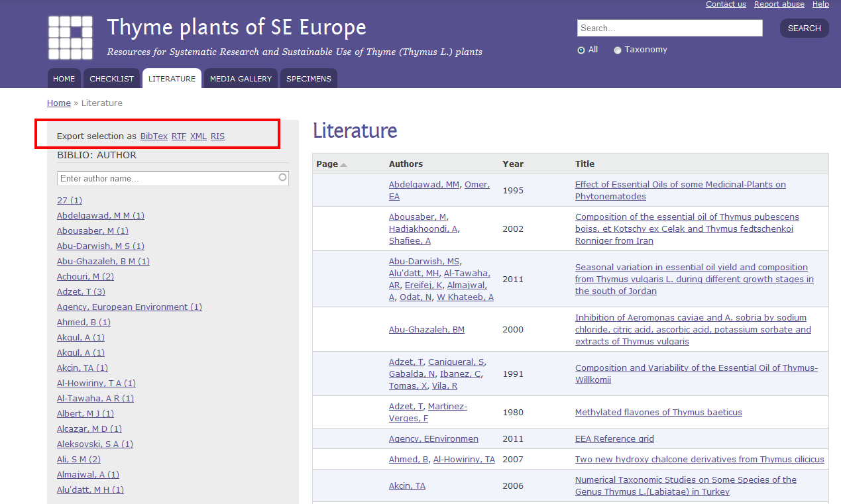Image resolution: width=841 pixels, height=504 pixels.
Task: Click author Martinez-Verges, F in table
Action: [428, 412]
